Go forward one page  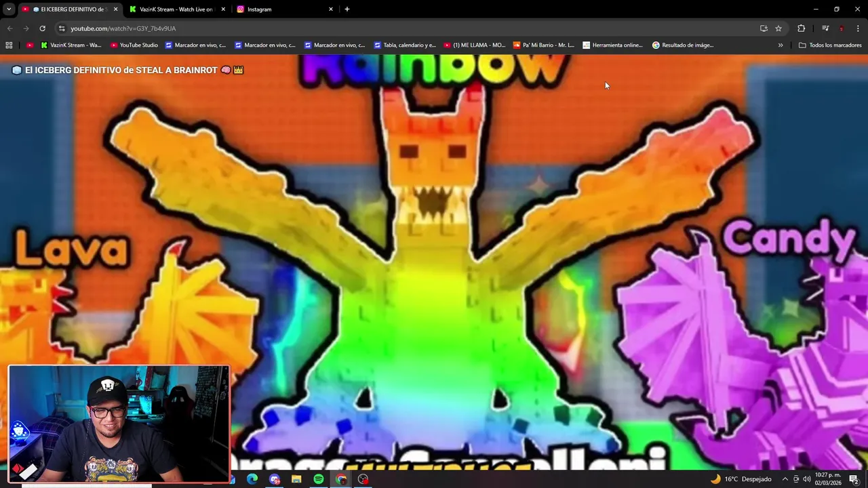click(26, 28)
